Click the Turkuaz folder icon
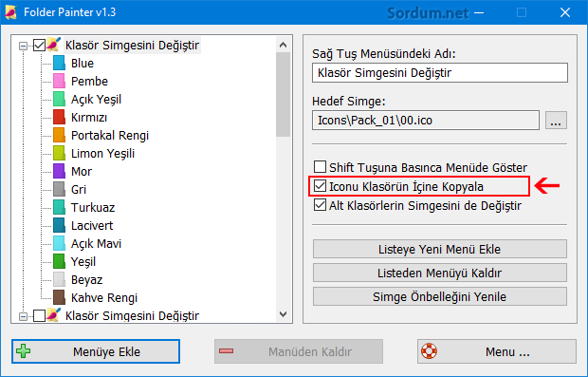Screen dimensions: 588x377 pos(59,207)
